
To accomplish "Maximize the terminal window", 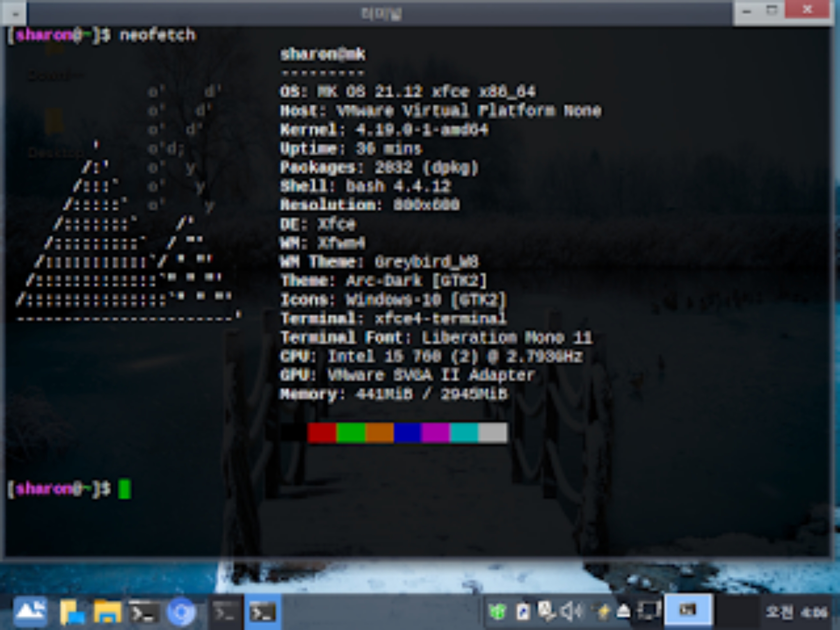I will tap(772, 11).
